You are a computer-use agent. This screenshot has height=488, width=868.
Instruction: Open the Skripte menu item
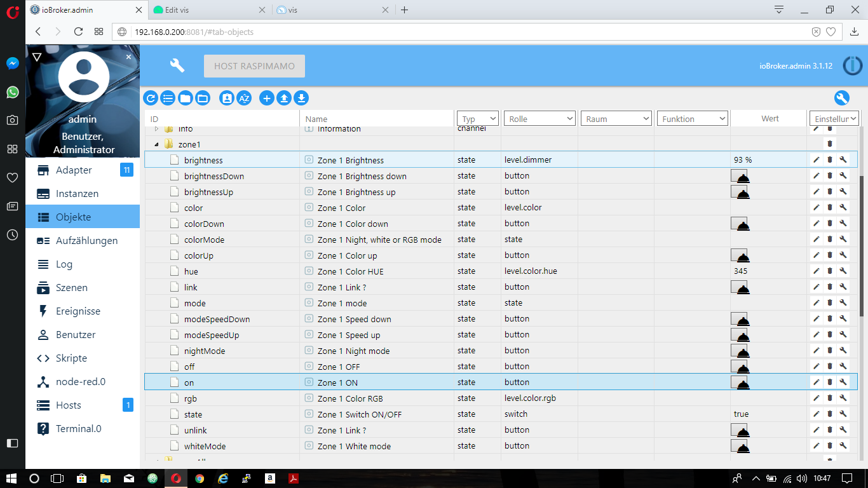[x=83, y=358]
